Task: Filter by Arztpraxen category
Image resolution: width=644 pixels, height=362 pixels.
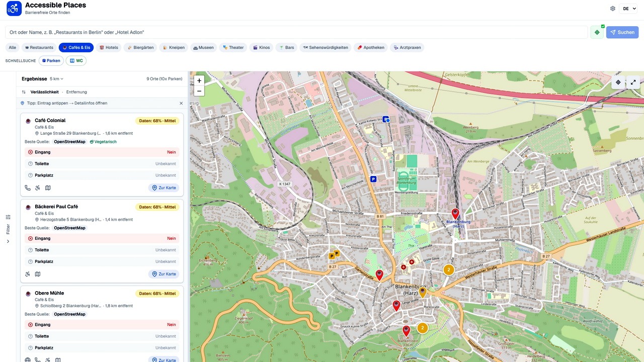Action: 408,48
